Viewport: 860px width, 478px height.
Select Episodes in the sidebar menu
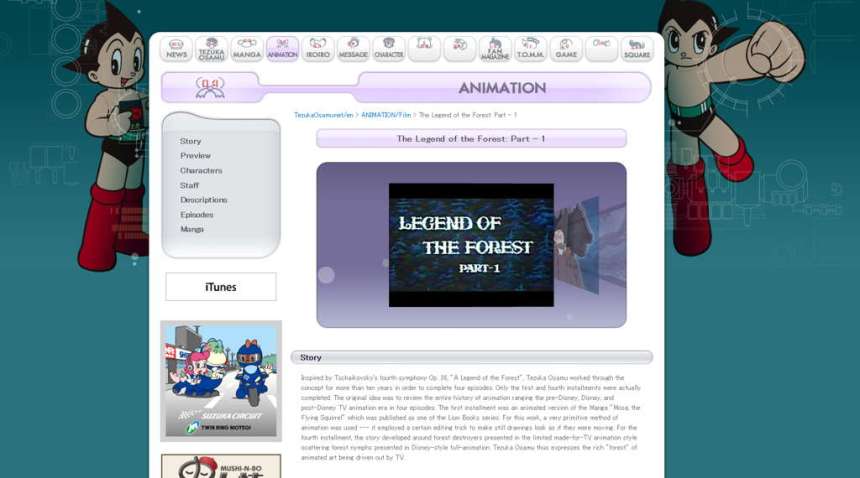point(196,215)
